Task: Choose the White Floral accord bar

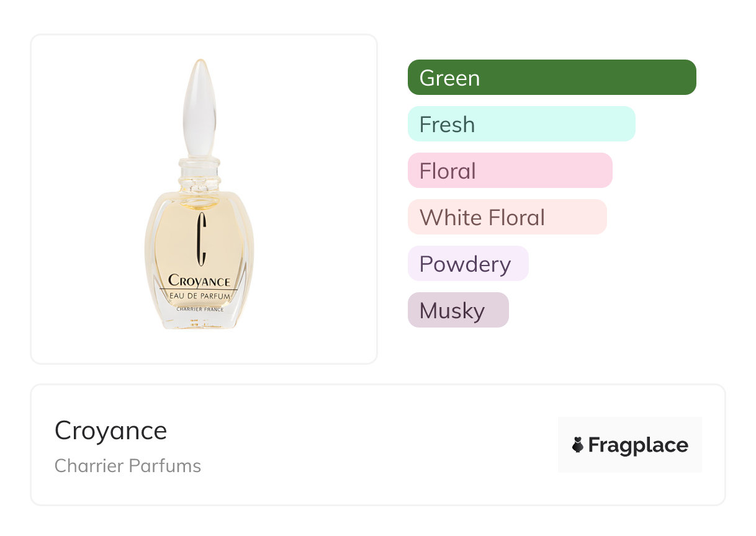Action: (507, 217)
